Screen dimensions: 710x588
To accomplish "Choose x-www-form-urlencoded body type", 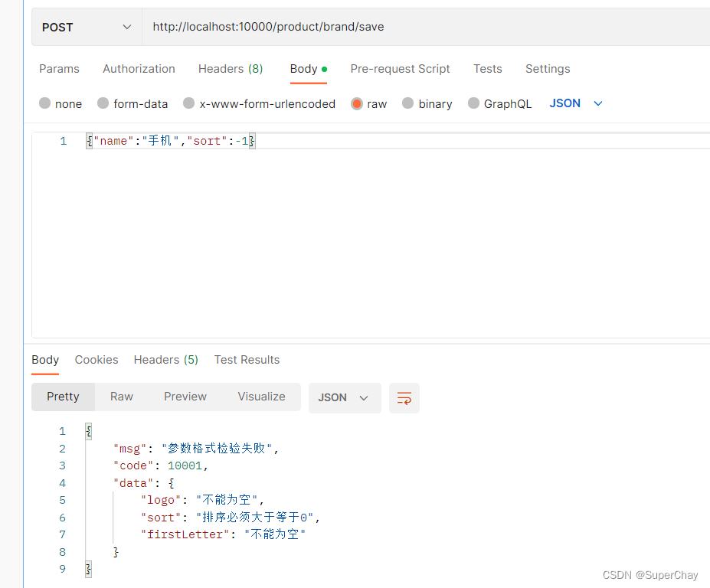I will [x=259, y=103].
